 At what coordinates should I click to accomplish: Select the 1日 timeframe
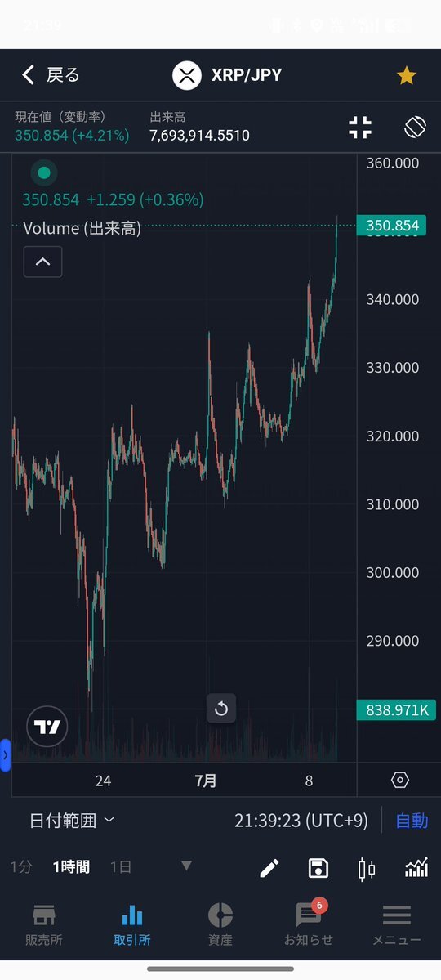tap(121, 867)
